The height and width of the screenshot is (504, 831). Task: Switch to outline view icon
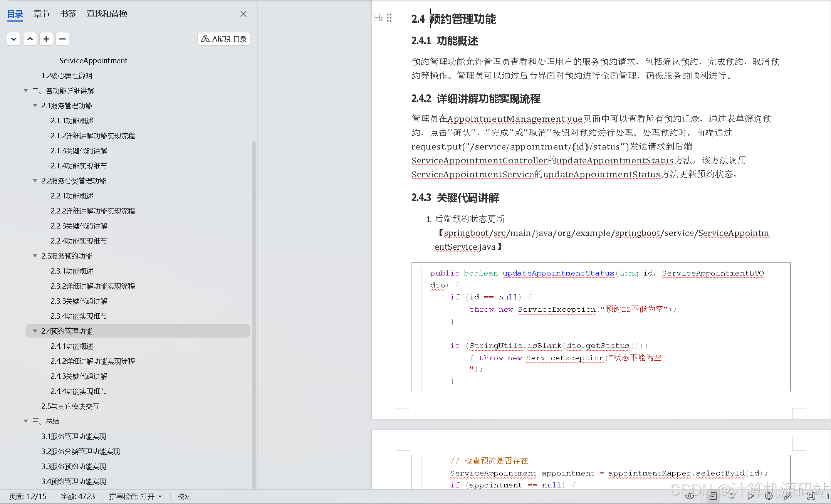point(732,496)
